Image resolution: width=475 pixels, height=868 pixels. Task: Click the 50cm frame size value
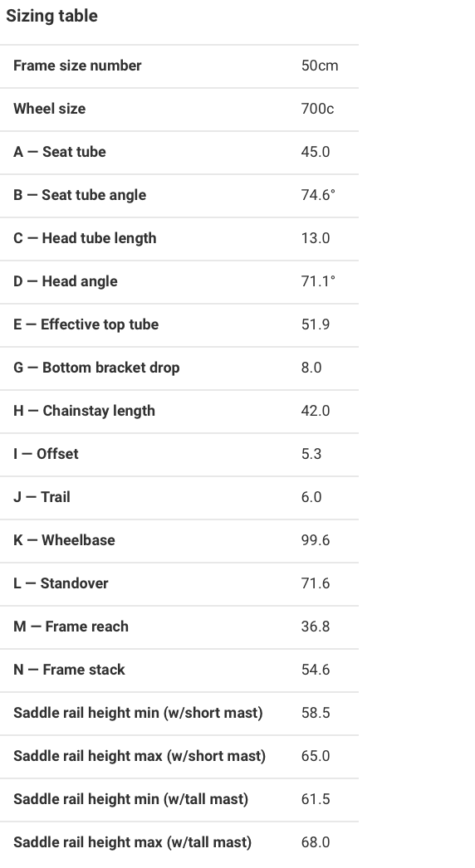[x=319, y=66]
